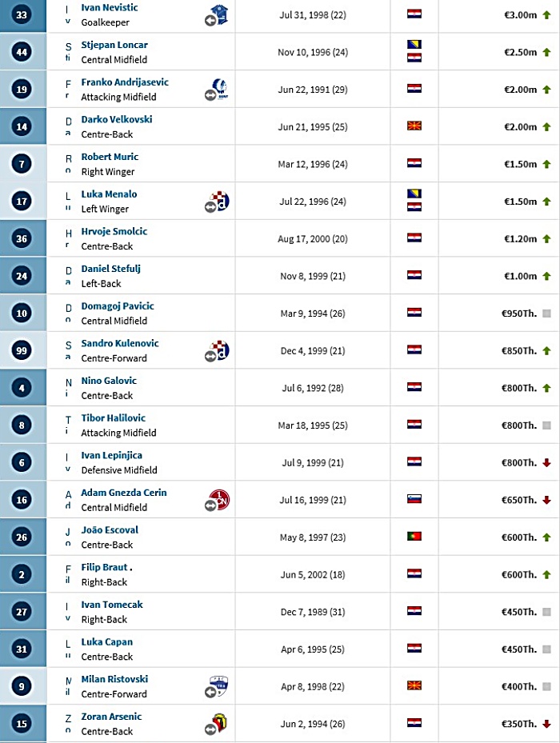560x743 pixels.
Task: Click the North Macedonia flag for Darko Velkovski
Action: click(x=414, y=126)
